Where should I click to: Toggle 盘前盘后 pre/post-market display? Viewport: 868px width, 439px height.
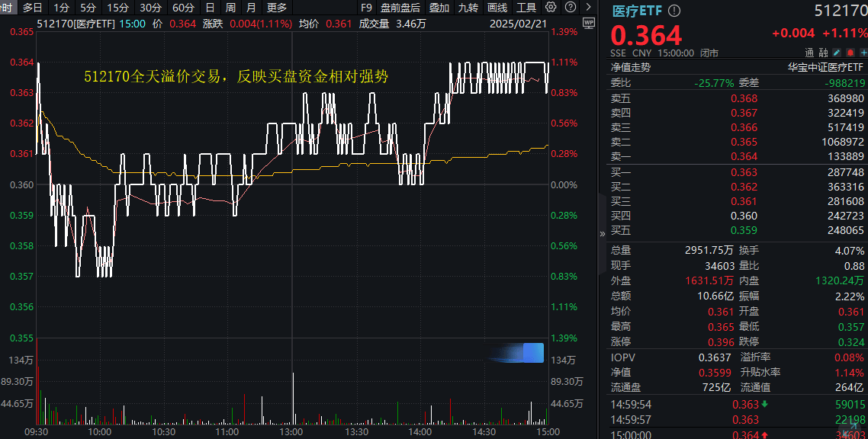pyautogui.click(x=400, y=7)
